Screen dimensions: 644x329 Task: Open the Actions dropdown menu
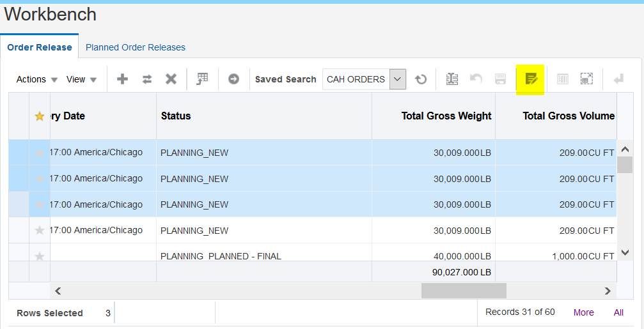(36, 79)
